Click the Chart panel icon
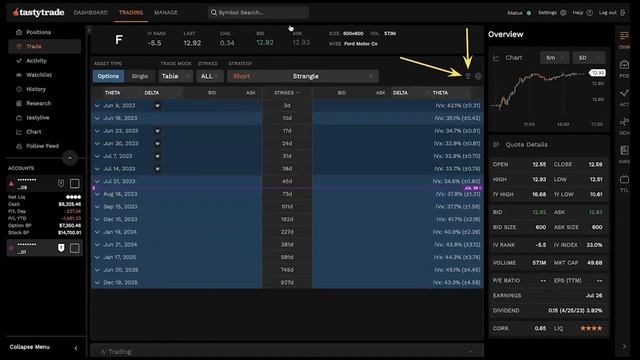 tap(496, 58)
